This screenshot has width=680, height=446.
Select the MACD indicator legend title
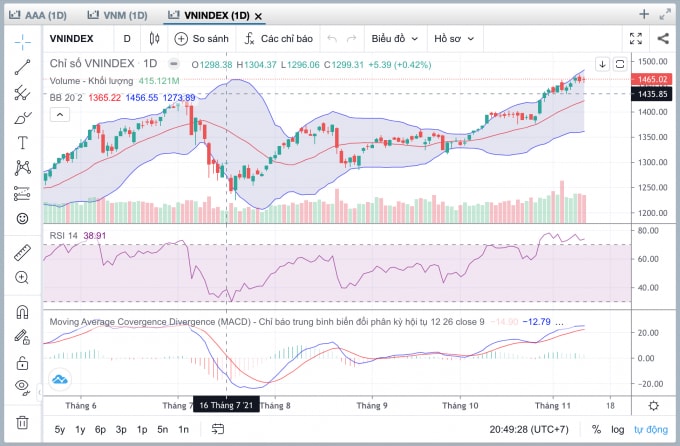click(x=266, y=322)
